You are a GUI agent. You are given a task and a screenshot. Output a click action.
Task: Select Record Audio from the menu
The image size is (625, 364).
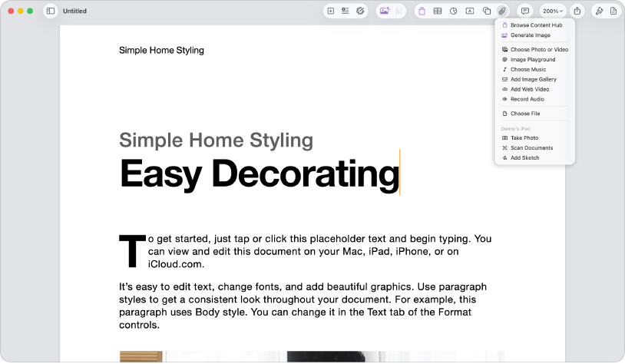coord(534,99)
